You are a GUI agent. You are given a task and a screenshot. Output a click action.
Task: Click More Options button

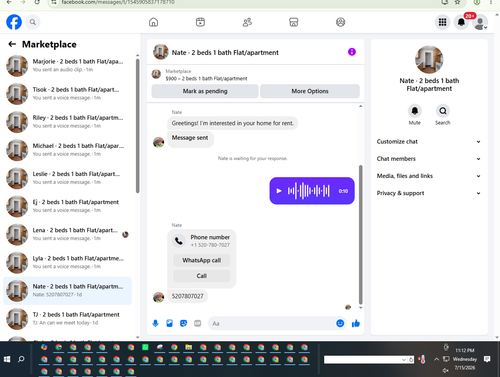pos(310,91)
